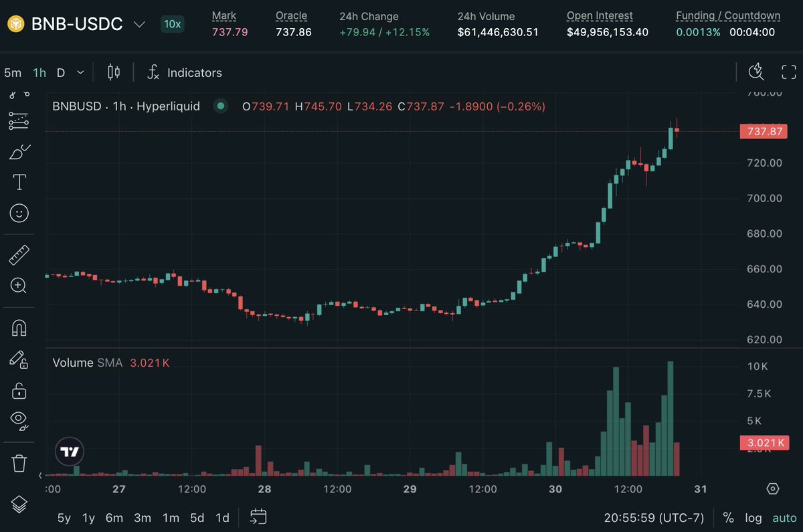Viewport: 803px width, 532px height.
Task: Select the horizontal line drawing tool
Action: pyautogui.click(x=19, y=120)
